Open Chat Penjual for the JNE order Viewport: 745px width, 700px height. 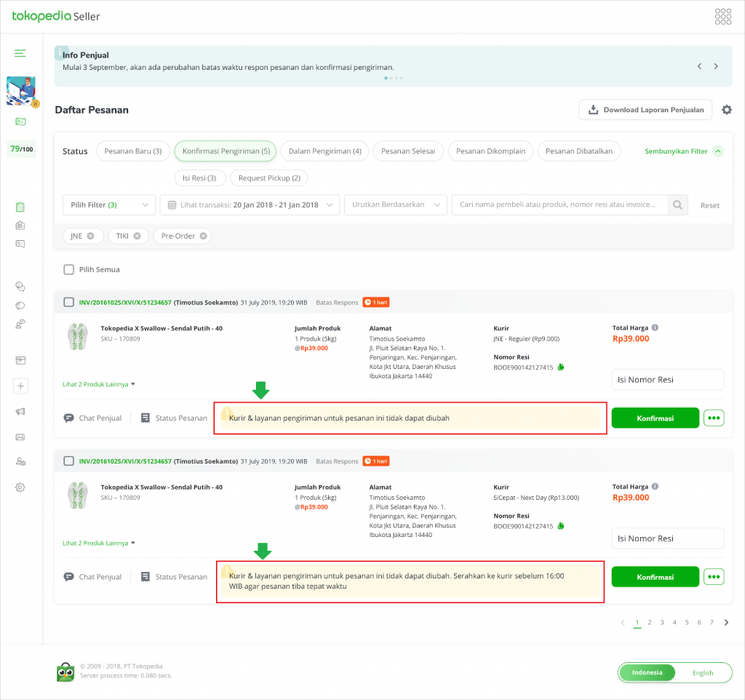[x=92, y=418]
